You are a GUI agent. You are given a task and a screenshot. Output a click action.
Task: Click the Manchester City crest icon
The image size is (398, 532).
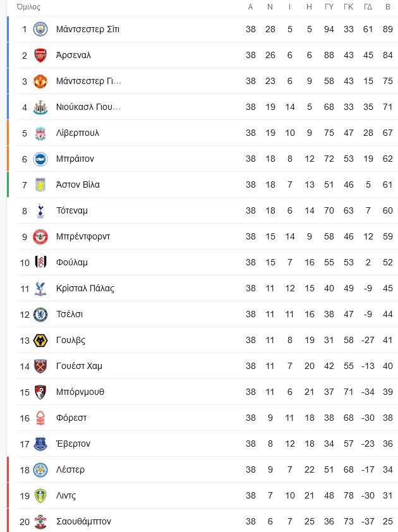click(x=40, y=29)
